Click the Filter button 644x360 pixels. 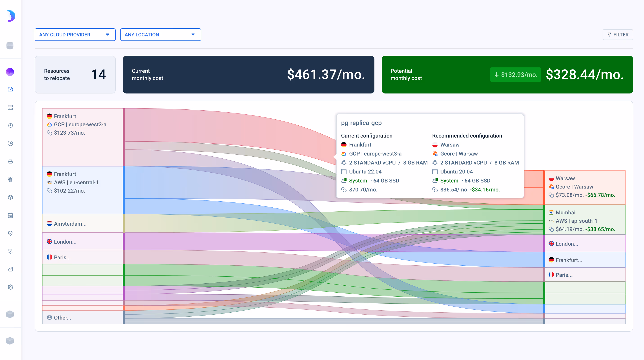pyautogui.click(x=618, y=35)
